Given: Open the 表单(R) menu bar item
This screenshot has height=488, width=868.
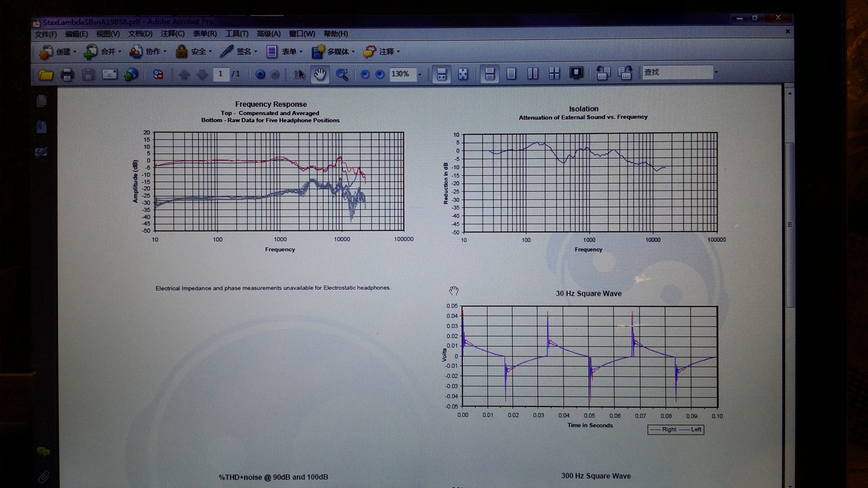Looking at the screenshot, I should (205, 34).
